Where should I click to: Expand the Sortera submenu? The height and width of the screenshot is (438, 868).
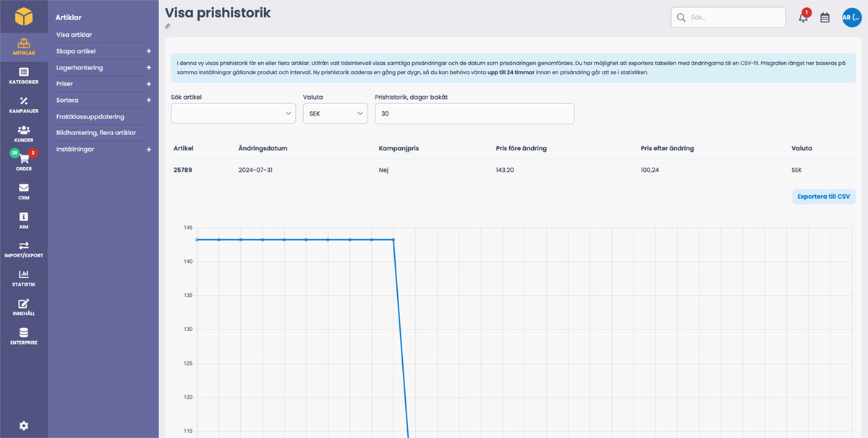(148, 100)
